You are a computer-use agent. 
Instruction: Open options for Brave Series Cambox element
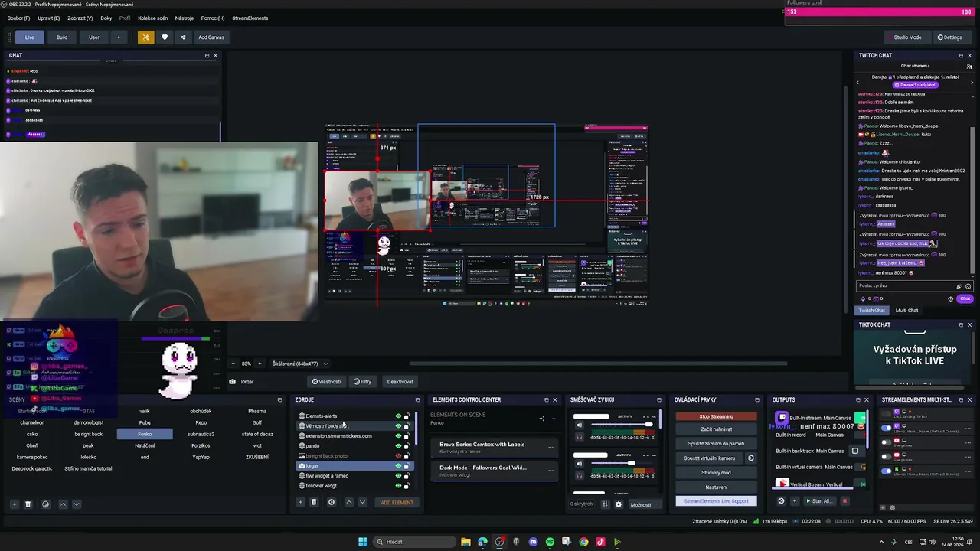pyautogui.click(x=550, y=447)
